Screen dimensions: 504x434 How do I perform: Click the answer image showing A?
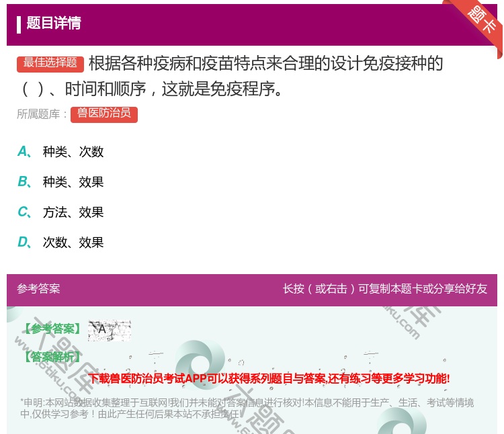110,330
